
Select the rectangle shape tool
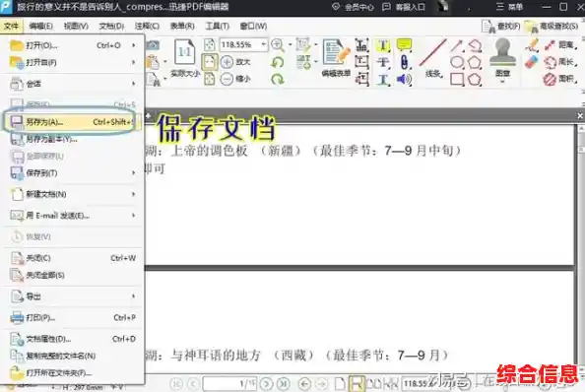457,79
